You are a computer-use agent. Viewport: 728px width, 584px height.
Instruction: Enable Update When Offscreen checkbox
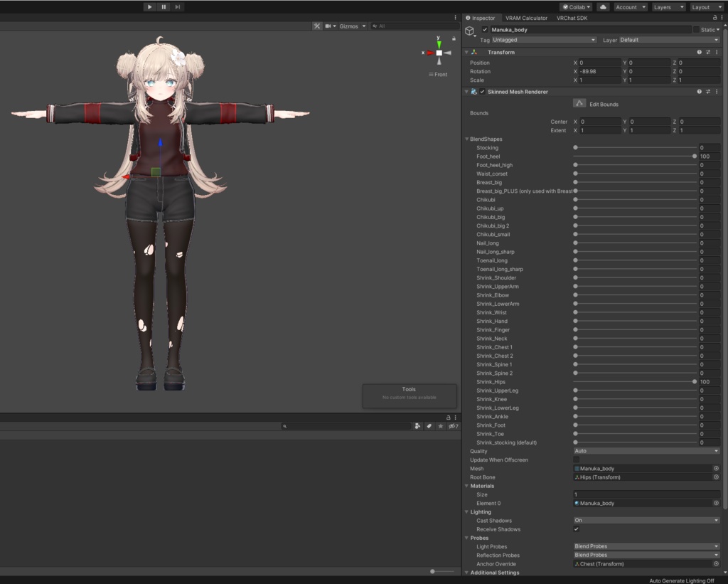[x=577, y=460]
